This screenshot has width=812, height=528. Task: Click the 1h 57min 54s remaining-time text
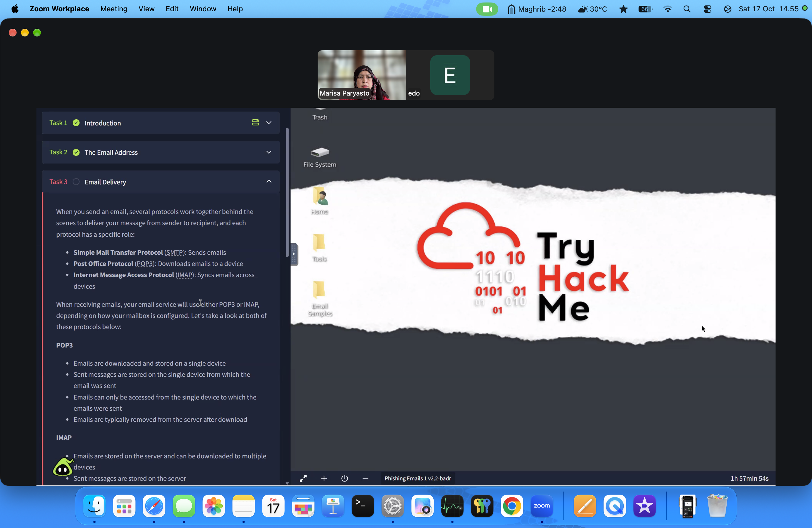coord(750,479)
